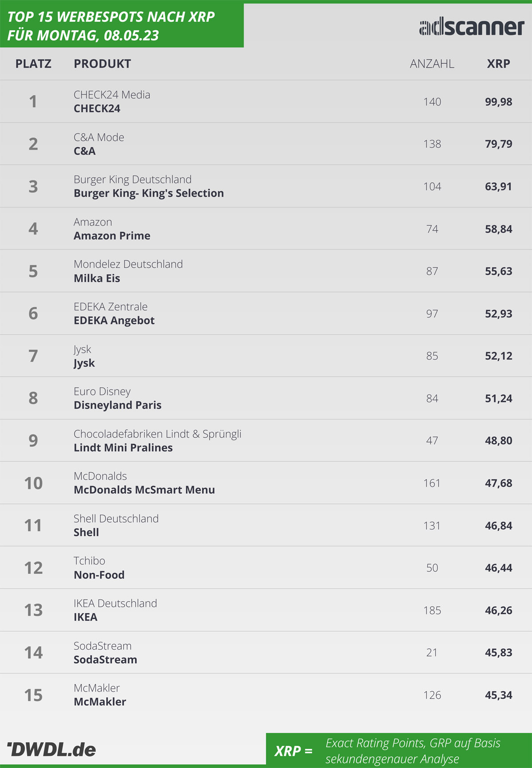Screen dimensions: 532x768
Task: Click the DWDL.de logo
Action: (x=51, y=749)
